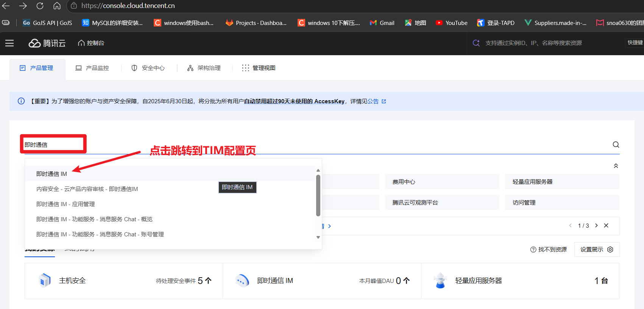The height and width of the screenshot is (309, 644).
Task: Click 找不到资源 help link
Action: (x=549, y=249)
